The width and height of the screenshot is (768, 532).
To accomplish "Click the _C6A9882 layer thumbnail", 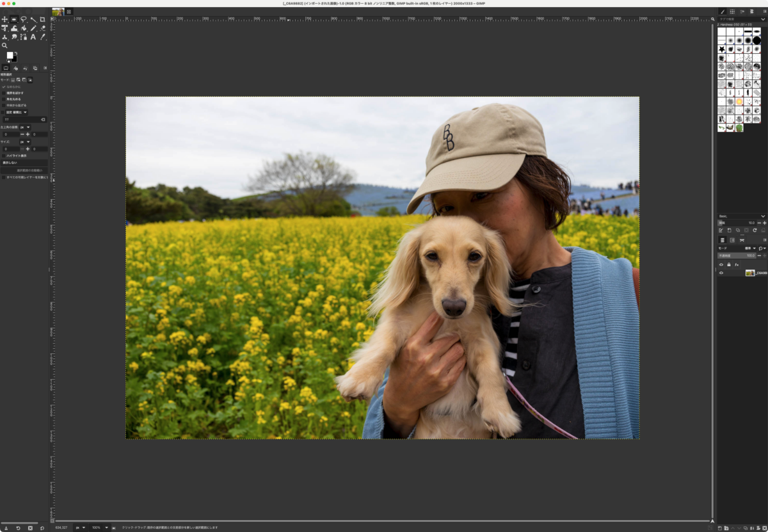I will tap(750, 273).
